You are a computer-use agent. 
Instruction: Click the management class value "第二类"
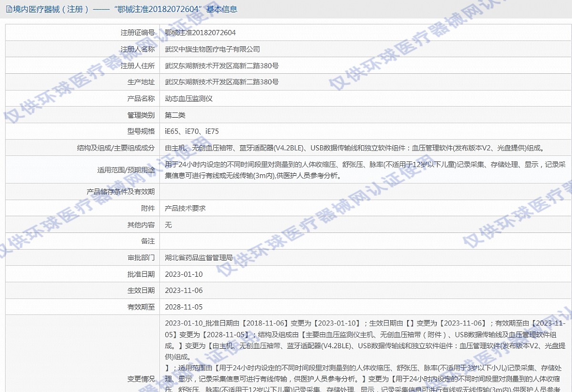coord(175,115)
